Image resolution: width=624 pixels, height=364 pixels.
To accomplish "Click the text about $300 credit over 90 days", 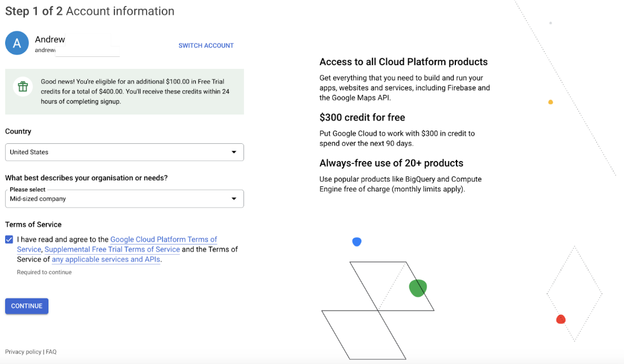I will coord(397,138).
